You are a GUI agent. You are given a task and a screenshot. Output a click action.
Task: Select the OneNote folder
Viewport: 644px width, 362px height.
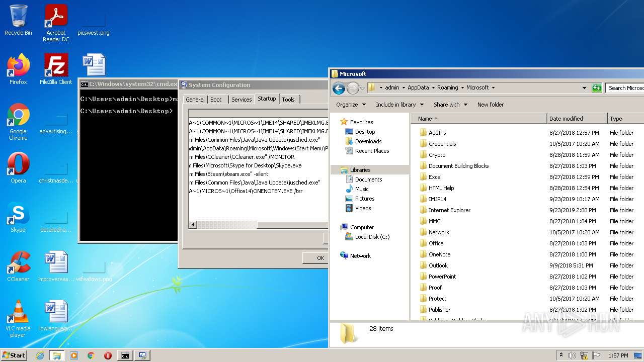tap(439, 254)
